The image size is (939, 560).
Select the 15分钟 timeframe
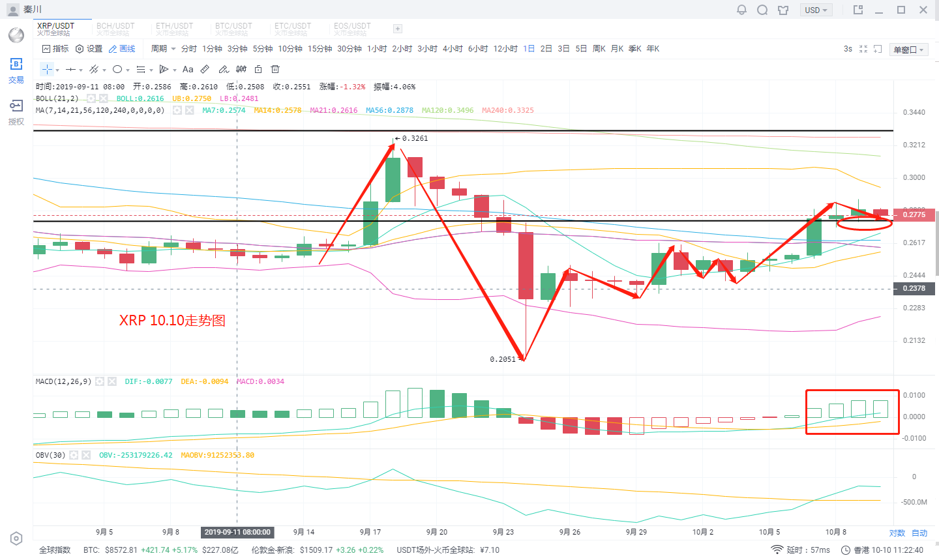tap(320, 49)
